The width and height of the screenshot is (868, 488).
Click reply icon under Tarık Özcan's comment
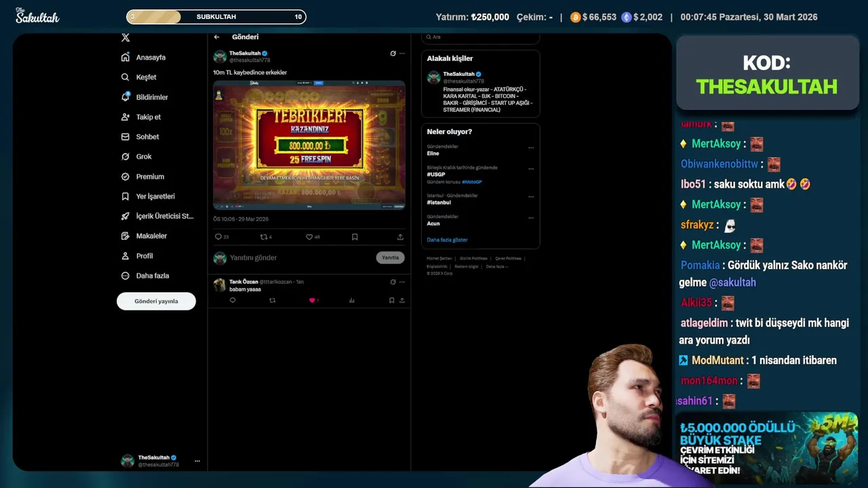coord(233,300)
